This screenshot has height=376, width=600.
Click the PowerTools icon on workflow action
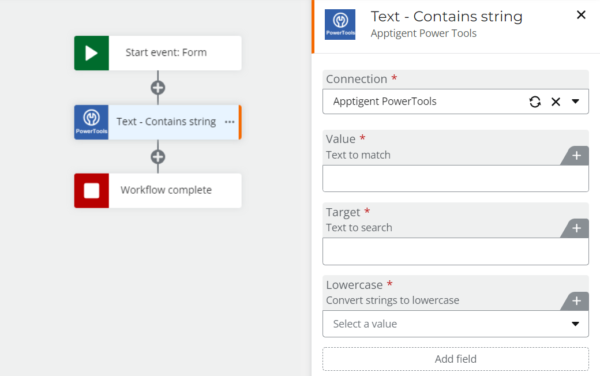click(x=91, y=122)
